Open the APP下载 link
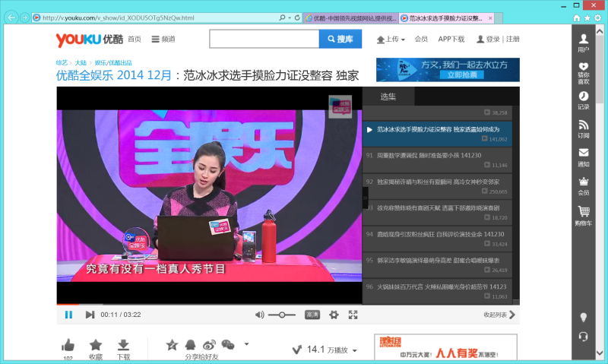Viewport: 608px width, 364px height. (451, 40)
